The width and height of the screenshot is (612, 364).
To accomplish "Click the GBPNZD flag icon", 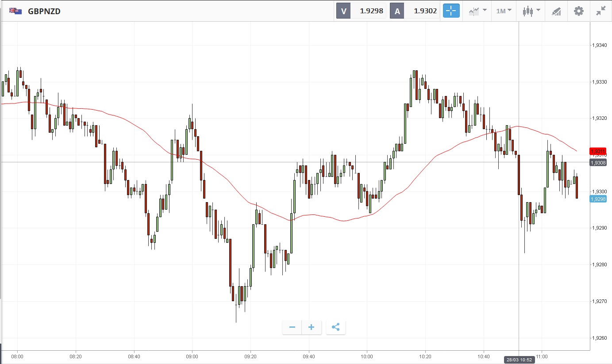I will (15, 11).
